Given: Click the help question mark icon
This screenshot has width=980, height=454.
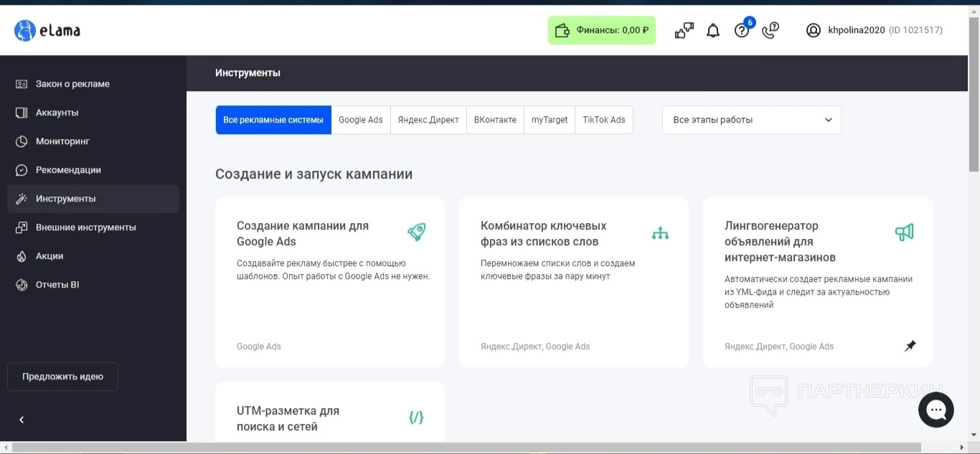Looking at the screenshot, I should tap(742, 30).
